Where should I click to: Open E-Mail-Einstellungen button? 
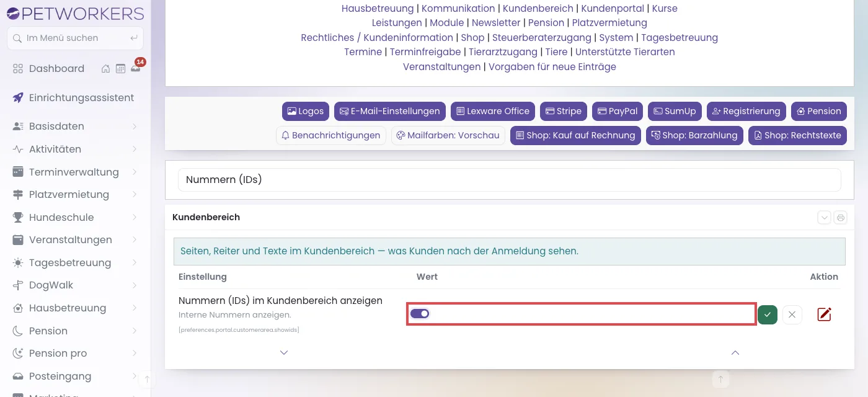tap(390, 111)
